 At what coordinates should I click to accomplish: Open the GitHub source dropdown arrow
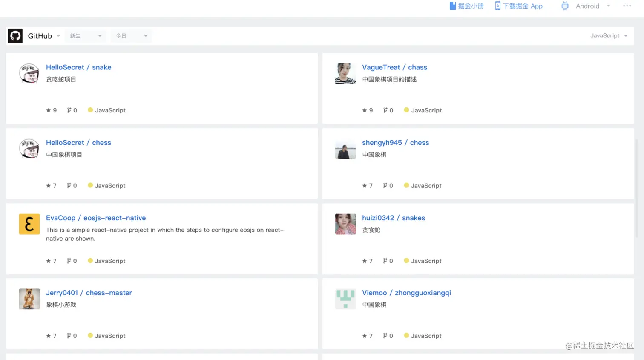point(58,36)
